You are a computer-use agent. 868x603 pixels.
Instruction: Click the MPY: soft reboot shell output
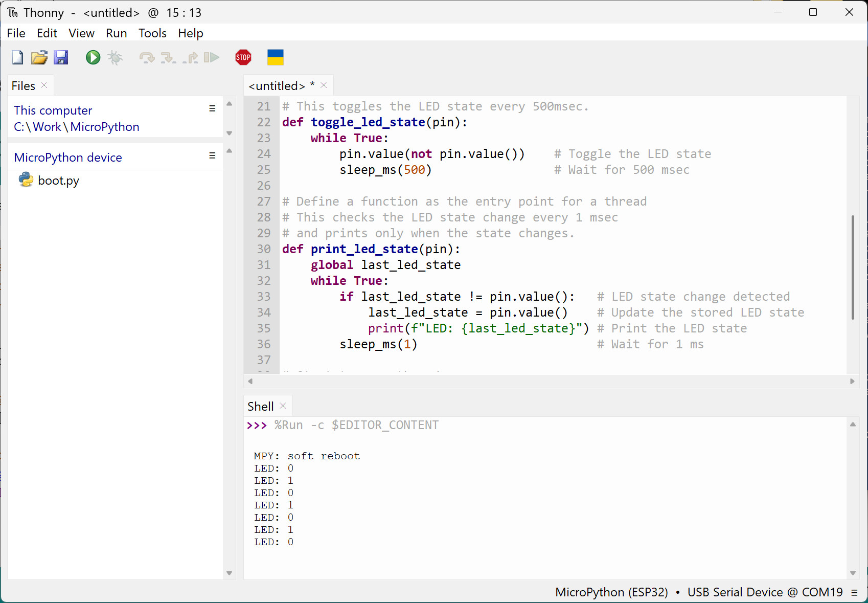tap(307, 456)
